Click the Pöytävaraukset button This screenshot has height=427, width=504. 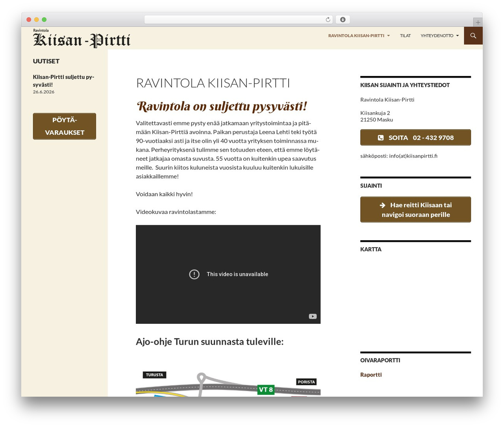(x=65, y=126)
